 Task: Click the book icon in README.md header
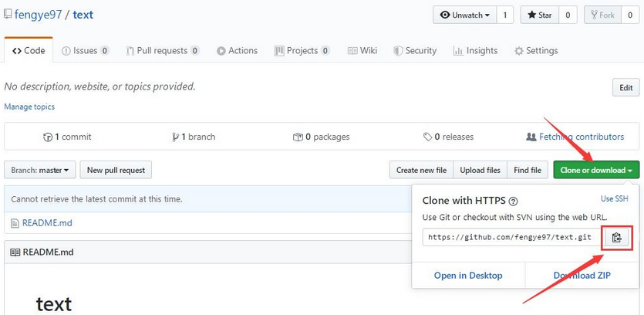click(x=15, y=252)
